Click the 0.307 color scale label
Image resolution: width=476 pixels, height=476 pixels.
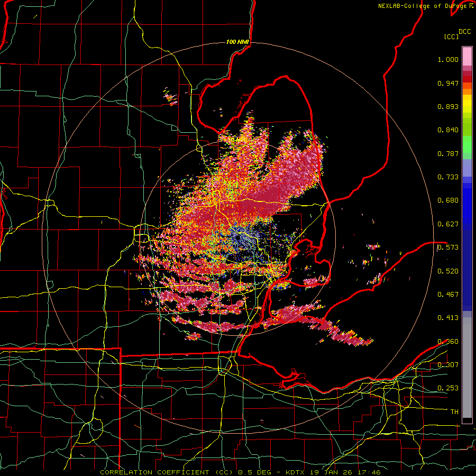pos(448,364)
